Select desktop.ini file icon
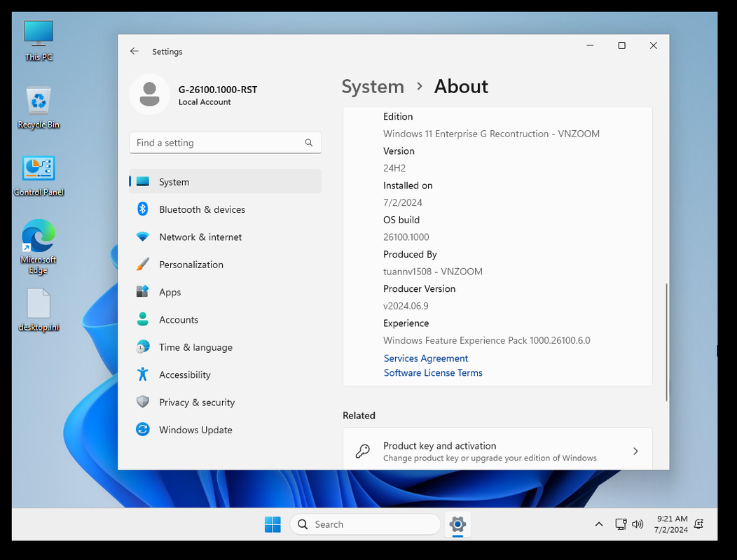737x560 pixels. pos(39,310)
